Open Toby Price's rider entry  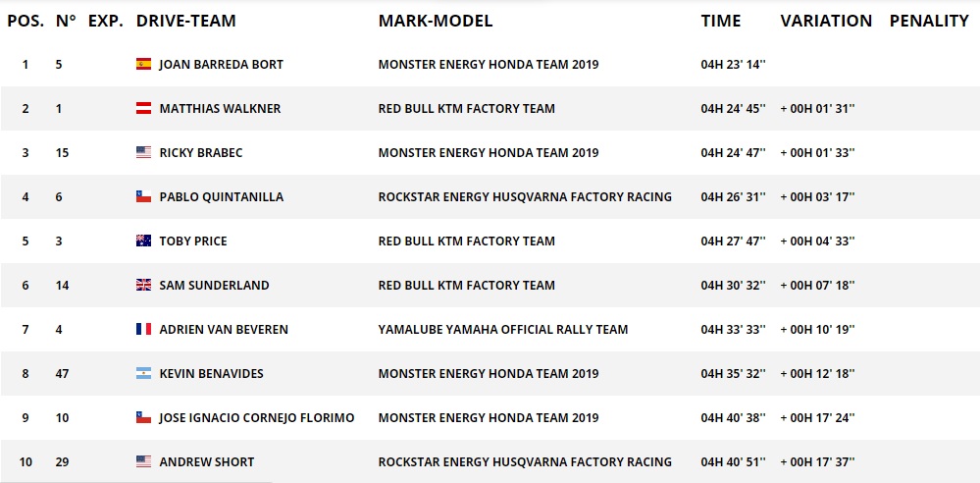[x=193, y=241]
